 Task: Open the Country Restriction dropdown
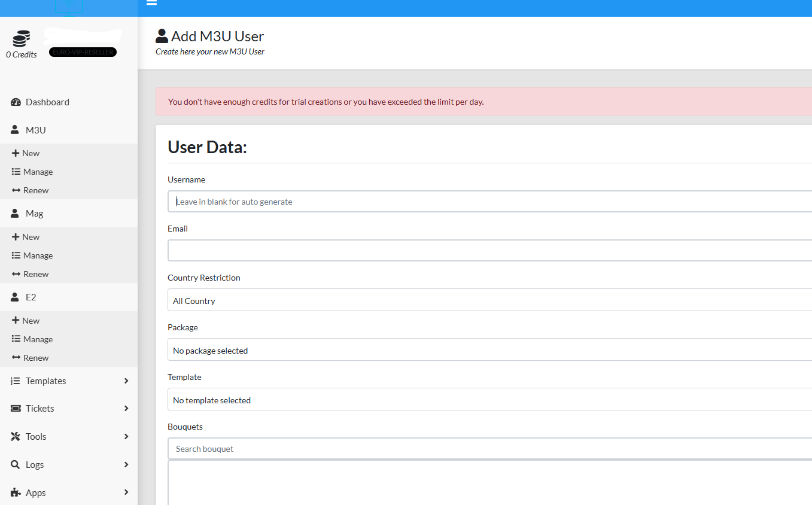point(489,300)
